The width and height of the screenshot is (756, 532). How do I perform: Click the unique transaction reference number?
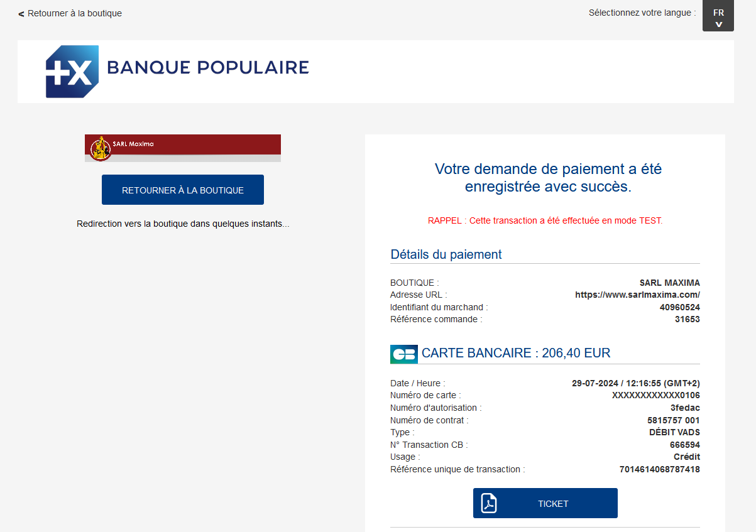pos(659,469)
